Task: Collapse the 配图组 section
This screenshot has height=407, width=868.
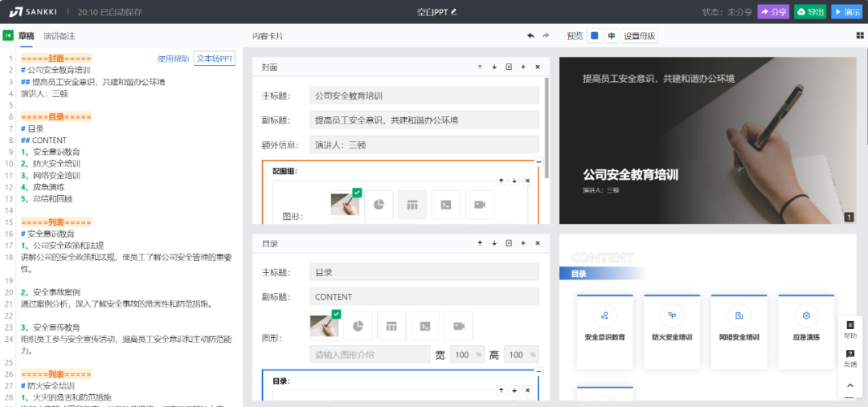Action: click(x=539, y=161)
